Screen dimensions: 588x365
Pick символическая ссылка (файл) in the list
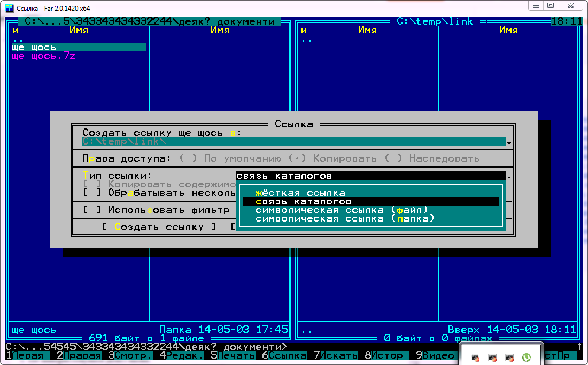pyautogui.click(x=342, y=210)
